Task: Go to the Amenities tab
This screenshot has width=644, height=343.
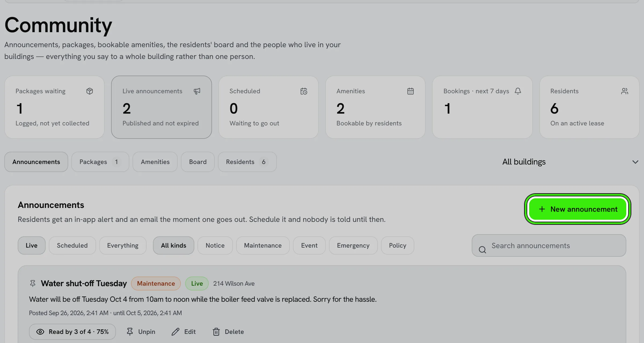Action: (155, 162)
